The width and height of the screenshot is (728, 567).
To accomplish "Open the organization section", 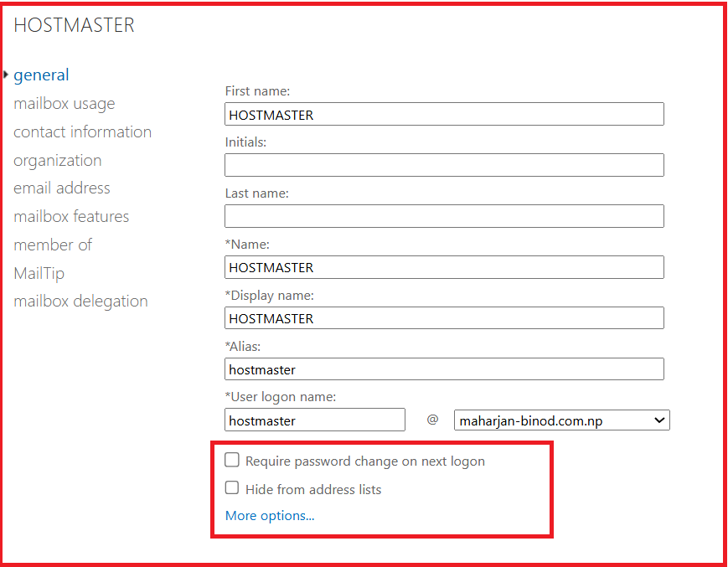I will (x=57, y=161).
